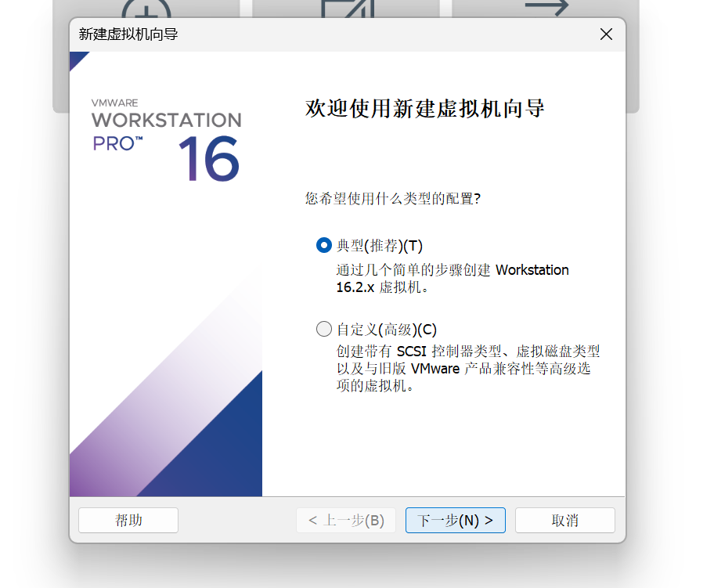The image size is (714, 588).
Task: Click the 您希望使用什么类型的配置? text
Action: [393, 199]
